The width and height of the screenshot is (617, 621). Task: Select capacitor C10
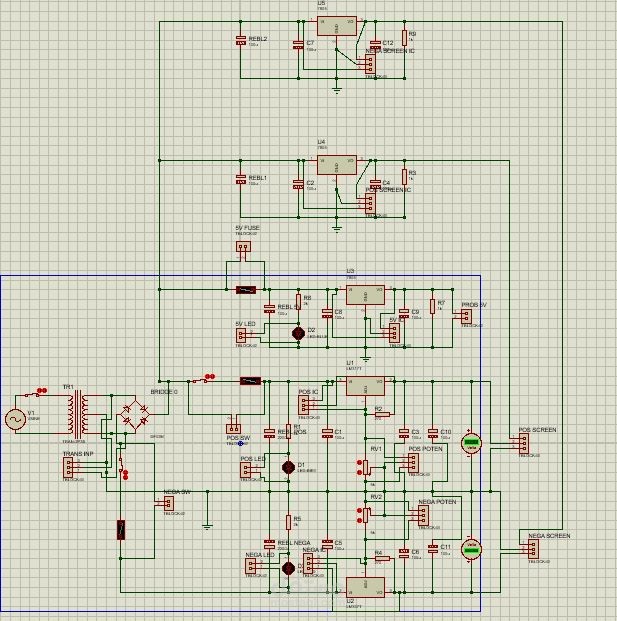(433, 434)
